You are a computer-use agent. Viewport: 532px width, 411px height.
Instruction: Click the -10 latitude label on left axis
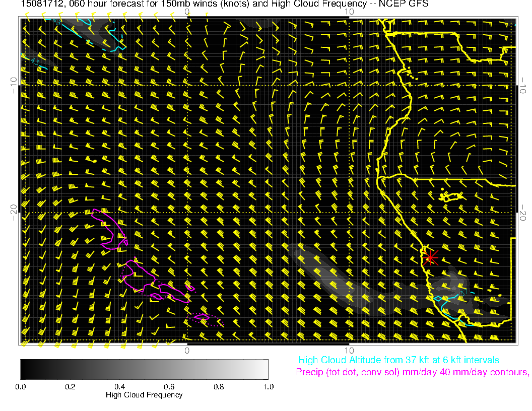click(x=13, y=85)
